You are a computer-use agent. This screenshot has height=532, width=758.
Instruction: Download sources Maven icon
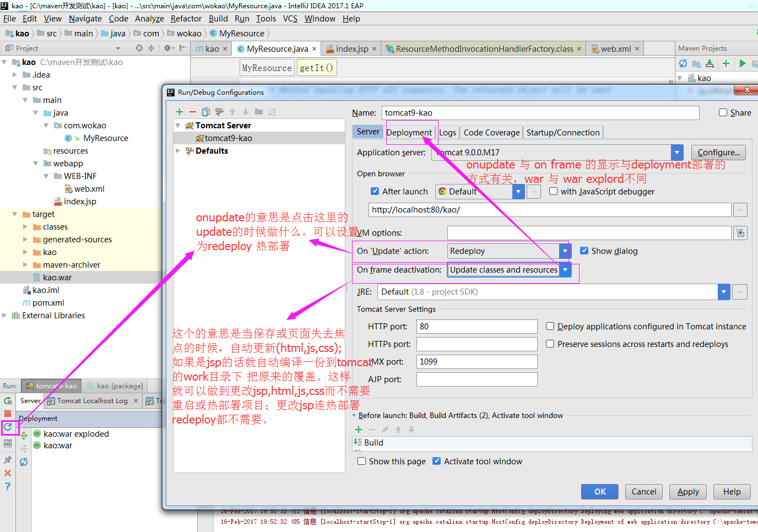[710, 63]
